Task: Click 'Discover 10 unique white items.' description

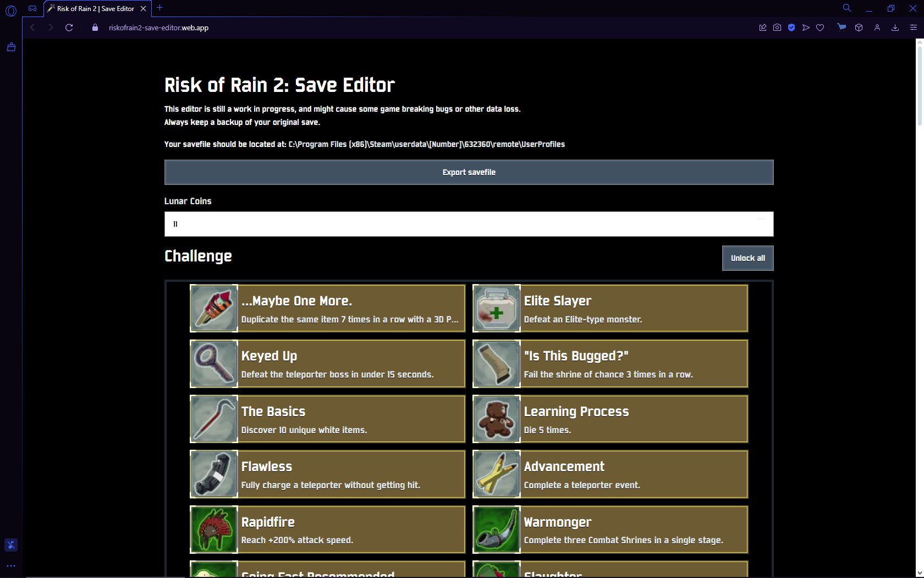Action: 304,430
